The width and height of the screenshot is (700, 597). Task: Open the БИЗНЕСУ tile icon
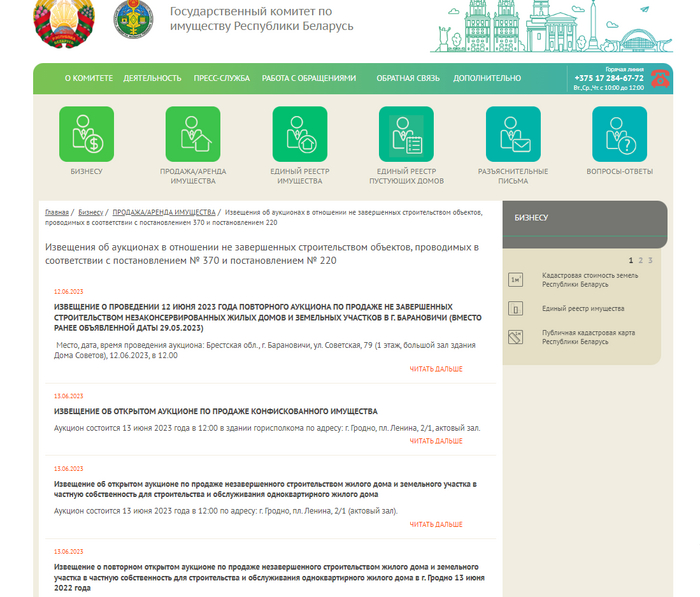tap(87, 134)
